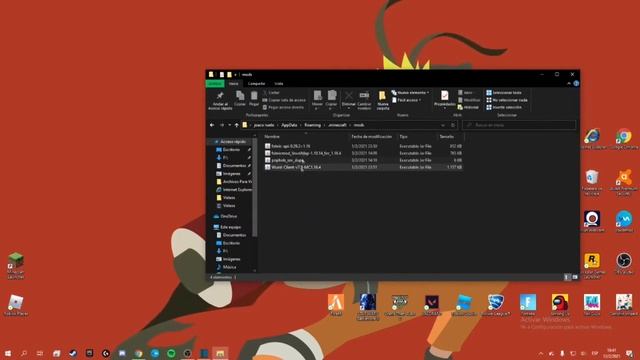Click the Copiar icon in the ribbon
This screenshot has width=640, height=360.
240,96
